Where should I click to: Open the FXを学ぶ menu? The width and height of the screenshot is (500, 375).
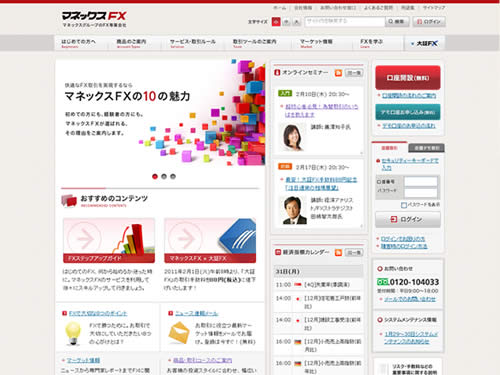coord(371,43)
